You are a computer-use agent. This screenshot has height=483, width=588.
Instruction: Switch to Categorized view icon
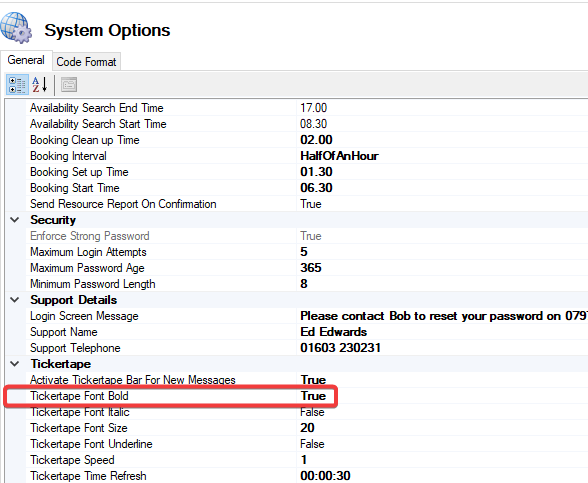click(x=17, y=85)
